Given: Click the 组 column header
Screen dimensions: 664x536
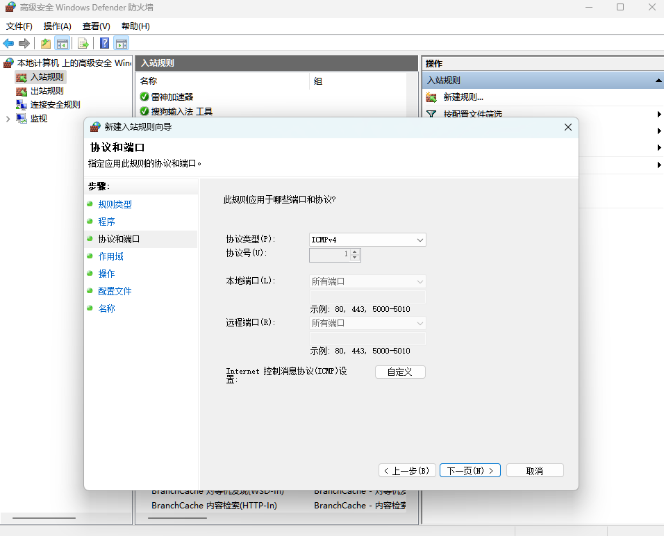Looking at the screenshot, I should coord(318,81).
